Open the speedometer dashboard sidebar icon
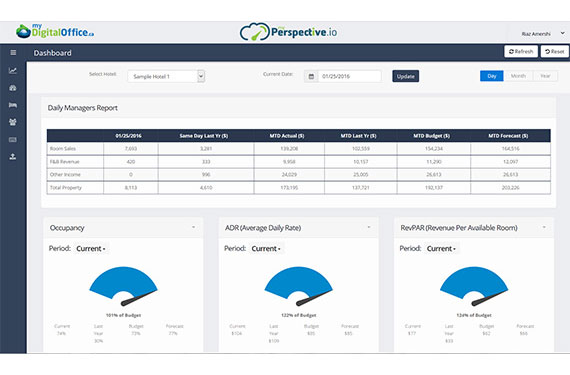The height and width of the screenshot is (375, 570). (13, 88)
